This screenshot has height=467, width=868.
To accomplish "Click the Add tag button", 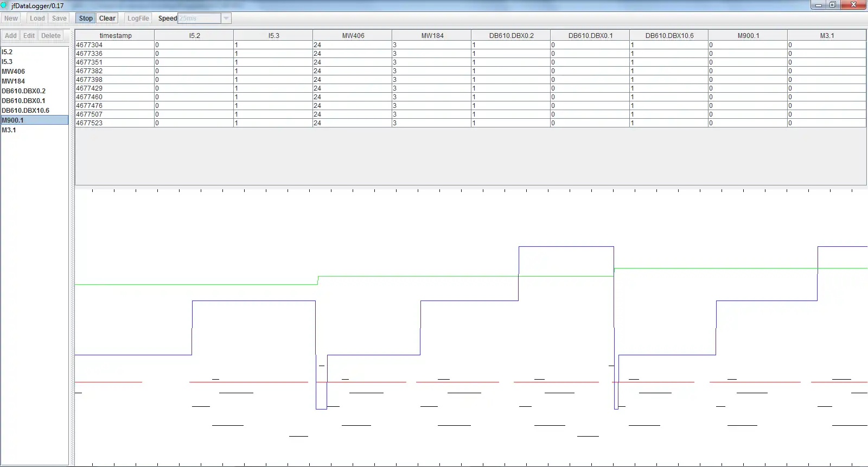I will pos(11,36).
